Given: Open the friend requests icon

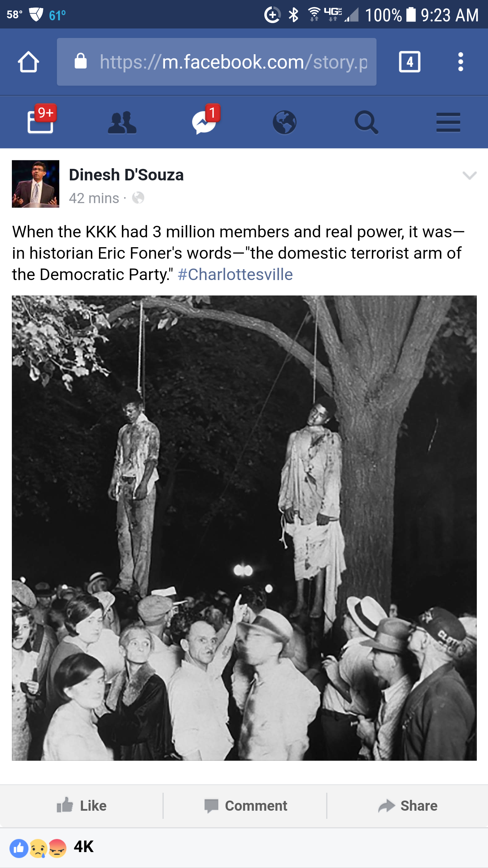Looking at the screenshot, I should pyautogui.click(x=122, y=122).
